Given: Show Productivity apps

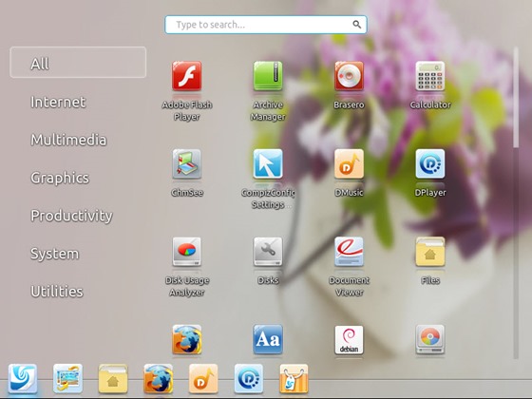Looking at the screenshot, I should [x=71, y=216].
